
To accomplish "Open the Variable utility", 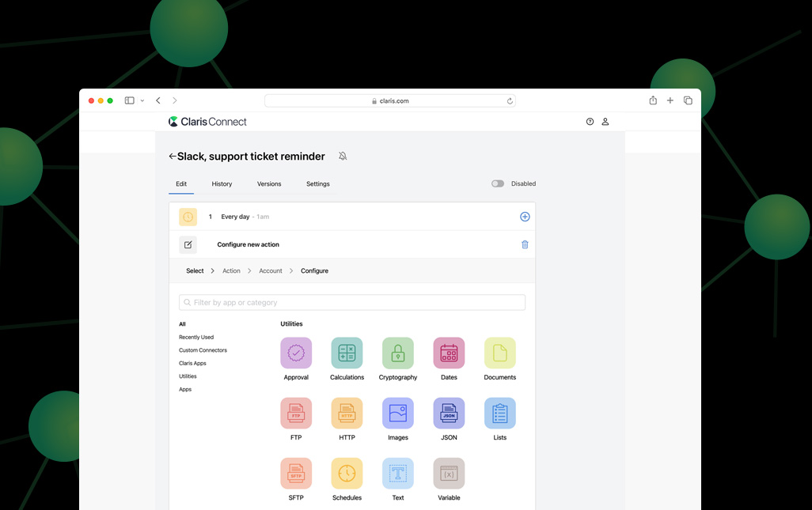I will point(449,474).
